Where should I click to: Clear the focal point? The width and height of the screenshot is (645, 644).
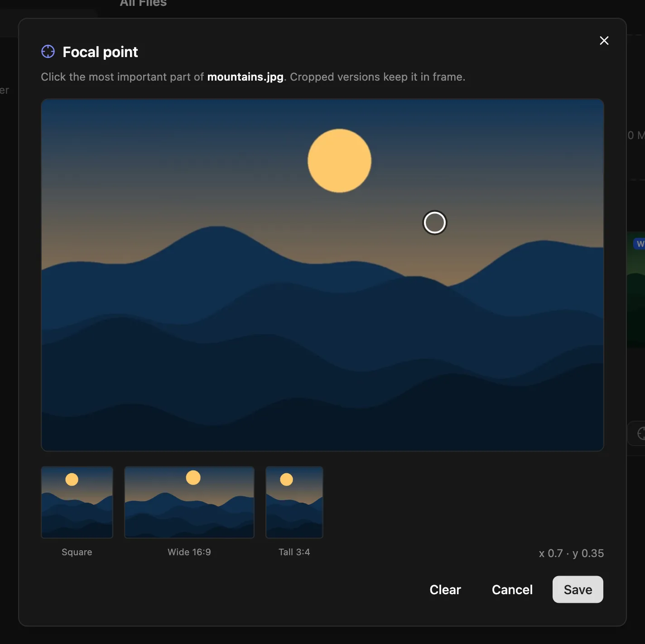(x=445, y=590)
